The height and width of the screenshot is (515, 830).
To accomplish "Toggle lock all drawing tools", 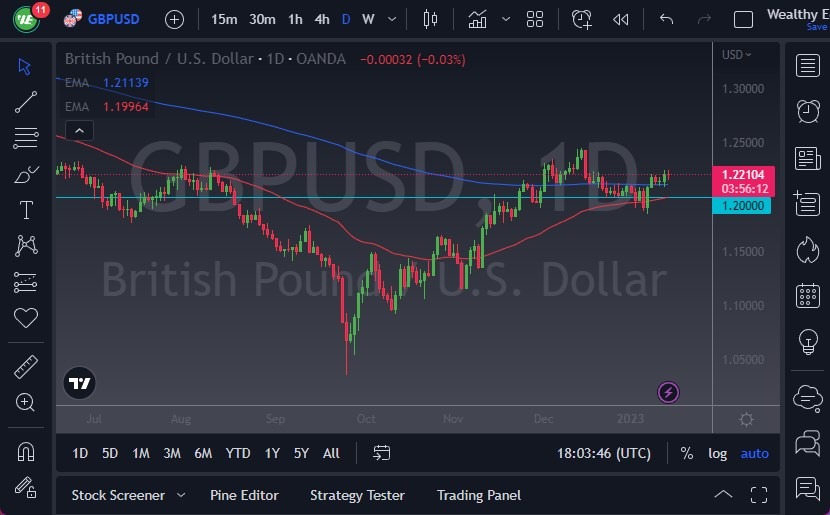I will [25, 487].
